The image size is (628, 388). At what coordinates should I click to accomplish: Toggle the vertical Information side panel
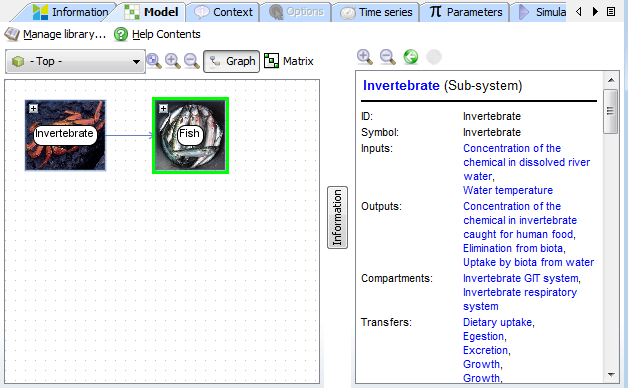pos(337,217)
